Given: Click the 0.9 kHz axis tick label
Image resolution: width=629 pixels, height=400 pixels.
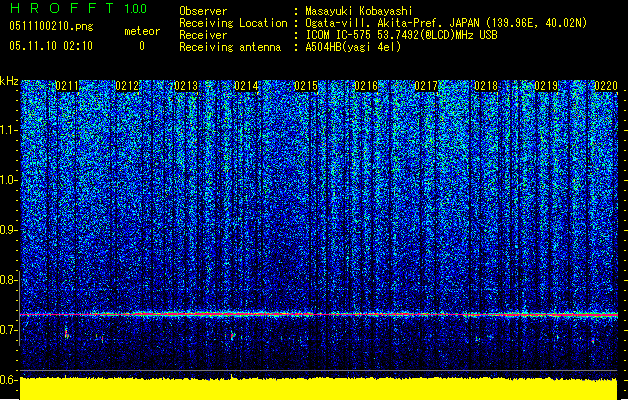Looking at the screenshot, I should click(x=8, y=230).
